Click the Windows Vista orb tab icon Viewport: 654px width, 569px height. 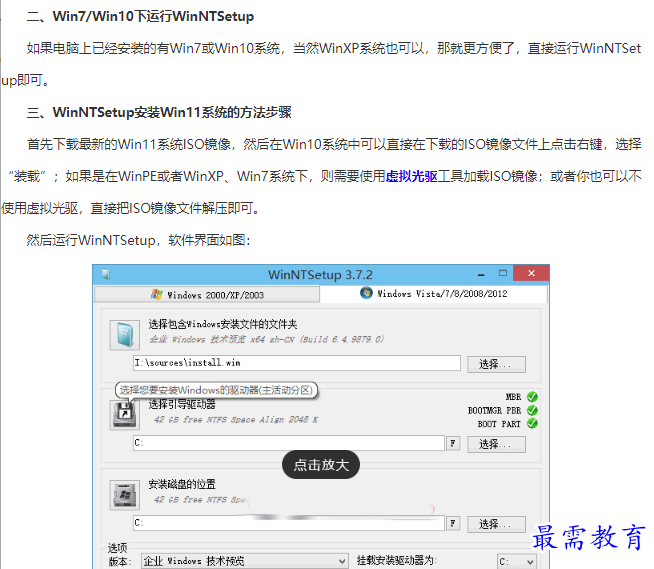[x=366, y=293]
